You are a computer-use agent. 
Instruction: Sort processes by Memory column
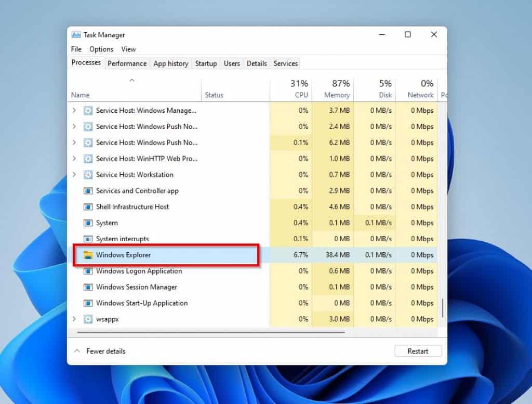click(333, 89)
